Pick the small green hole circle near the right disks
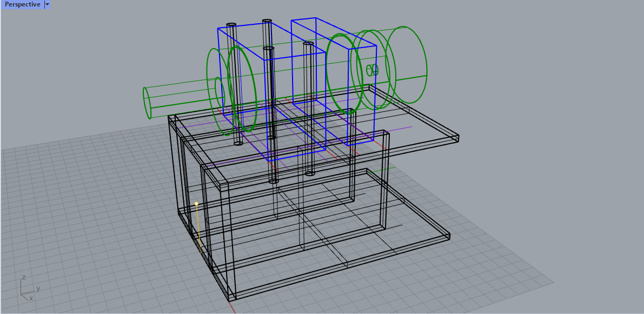The image size is (644, 314). pyautogui.click(x=371, y=70)
